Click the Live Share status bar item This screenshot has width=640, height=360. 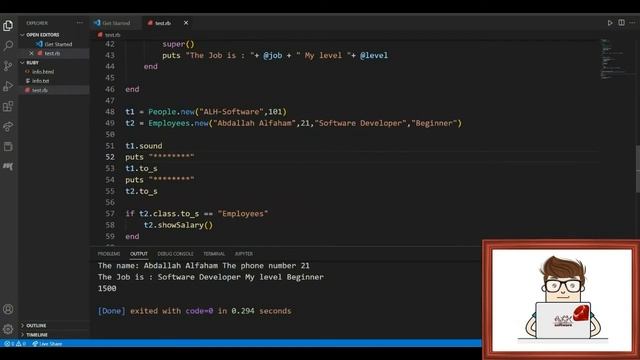point(47,344)
